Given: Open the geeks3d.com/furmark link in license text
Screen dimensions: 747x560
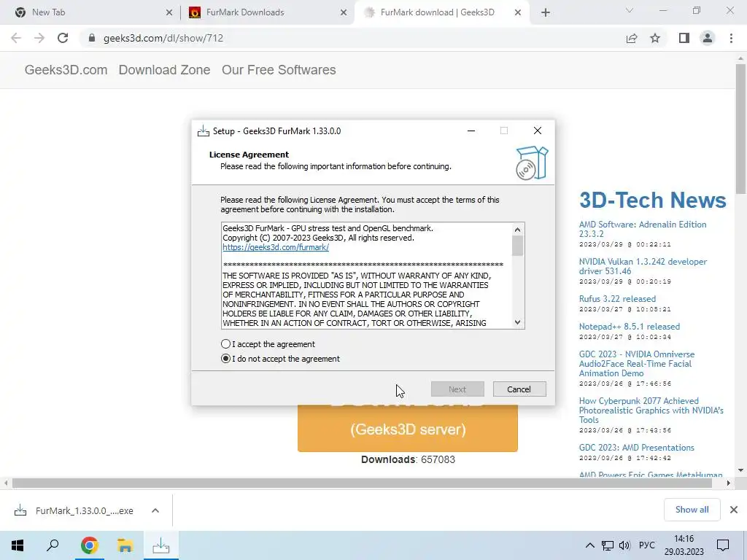Looking at the screenshot, I should click(275, 247).
